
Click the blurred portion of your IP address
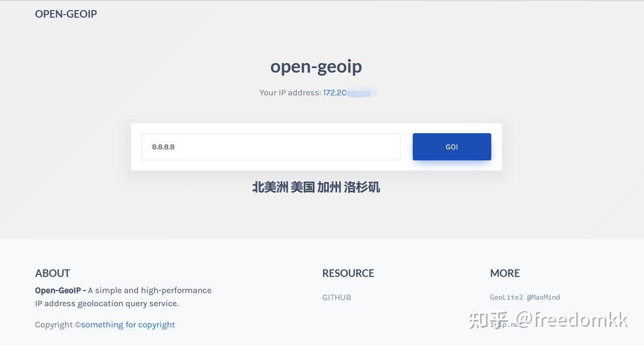click(x=363, y=92)
